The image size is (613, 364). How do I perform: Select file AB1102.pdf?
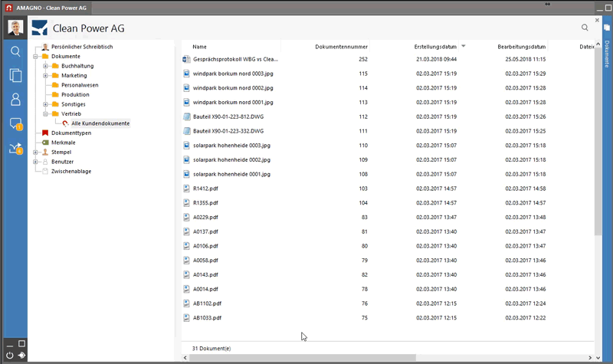[207, 303]
